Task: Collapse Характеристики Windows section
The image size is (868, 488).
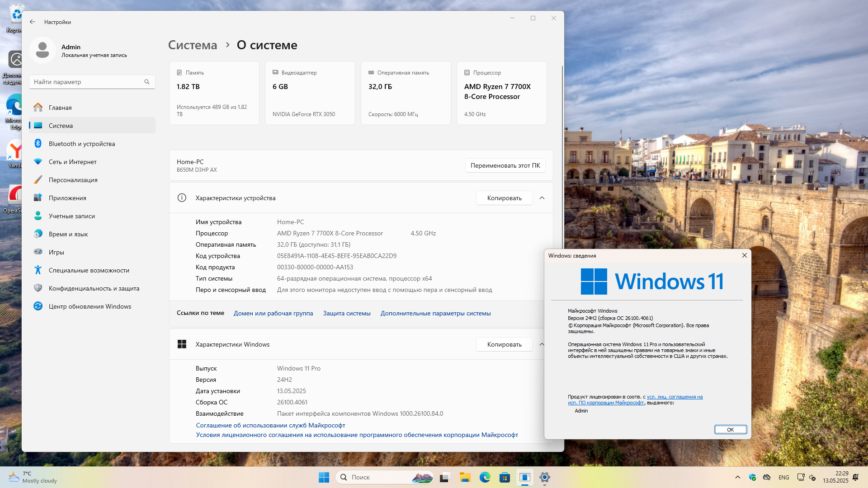Action: point(542,344)
